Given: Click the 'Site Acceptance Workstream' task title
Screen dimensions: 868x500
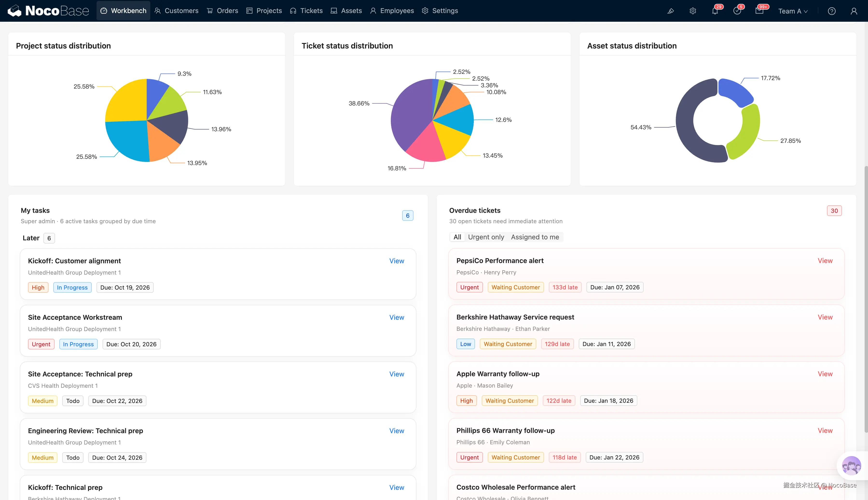Looking at the screenshot, I should 75,317.
